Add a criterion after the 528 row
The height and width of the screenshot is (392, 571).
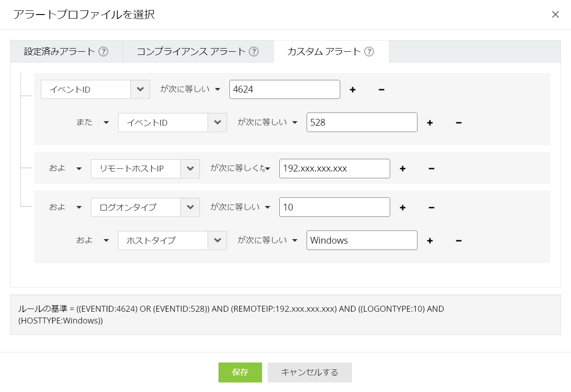click(x=430, y=123)
